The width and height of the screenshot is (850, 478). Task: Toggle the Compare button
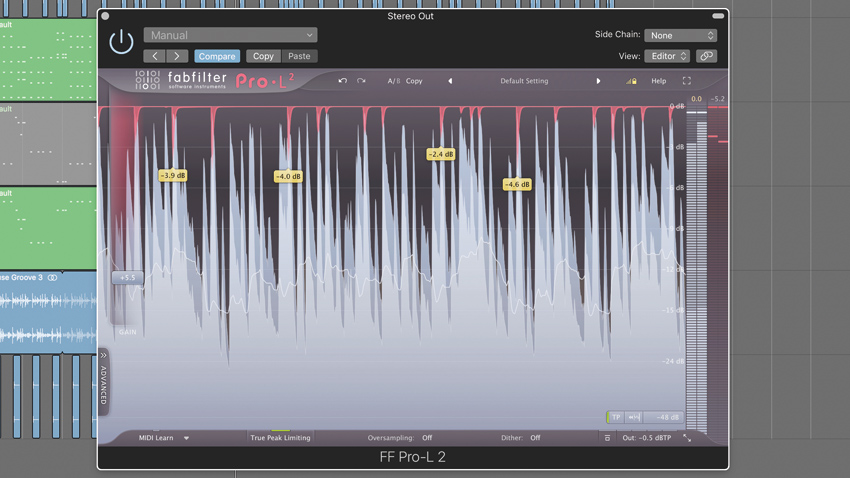coord(217,56)
